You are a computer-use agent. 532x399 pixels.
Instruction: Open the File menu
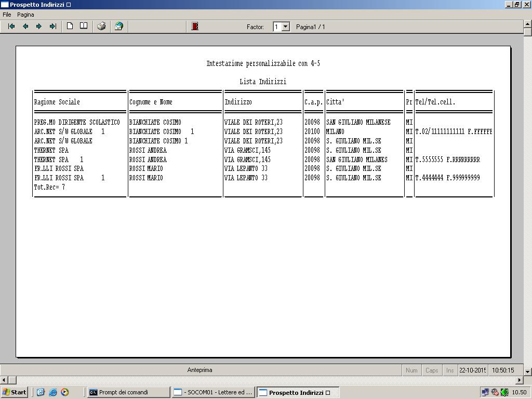click(7, 15)
